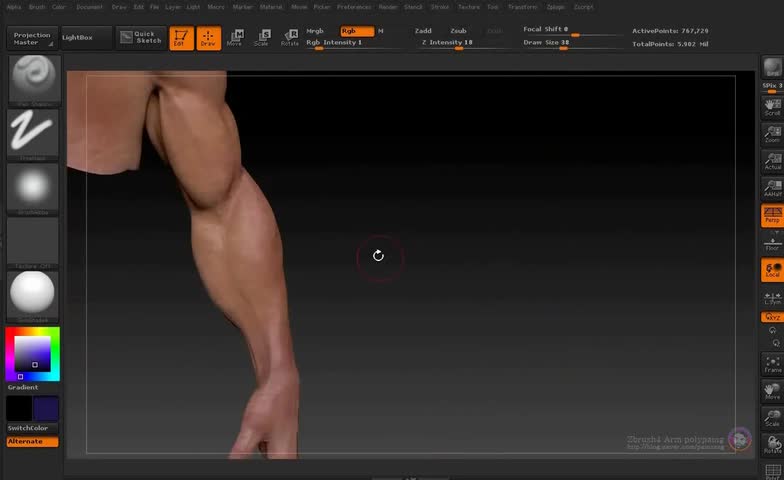Click the Zoom canvas icon
784x480 pixels.
coord(772,134)
